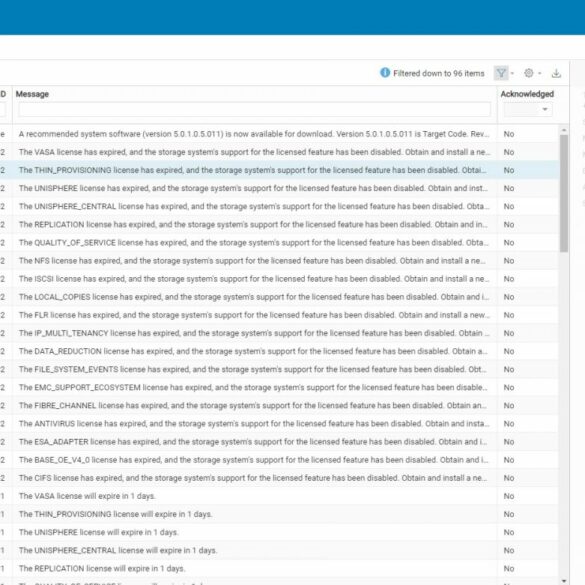
Task: Open the Acknowledged filter dropdown
Action: [528, 109]
